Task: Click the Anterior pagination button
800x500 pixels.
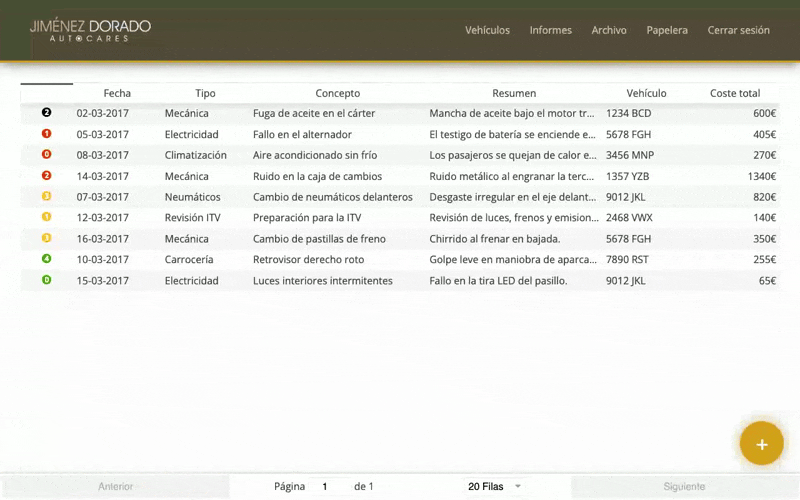Action: pyautogui.click(x=115, y=486)
